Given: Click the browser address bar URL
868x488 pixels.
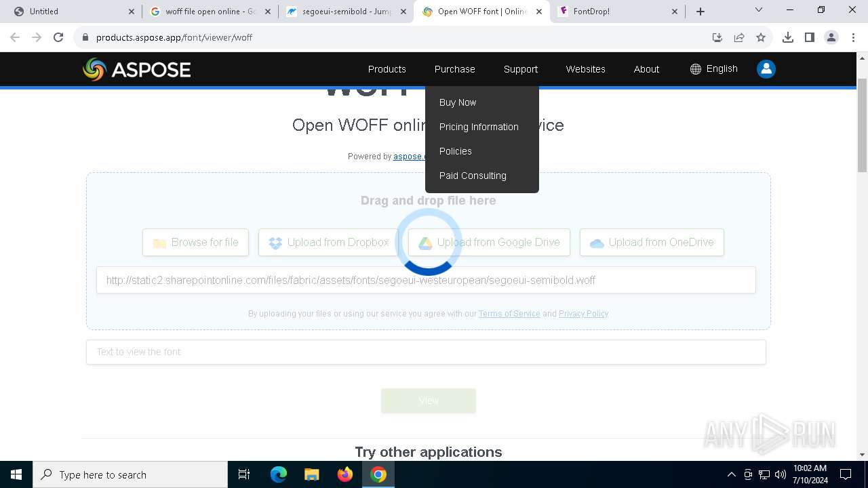Looking at the screenshot, I should pyautogui.click(x=174, y=37).
